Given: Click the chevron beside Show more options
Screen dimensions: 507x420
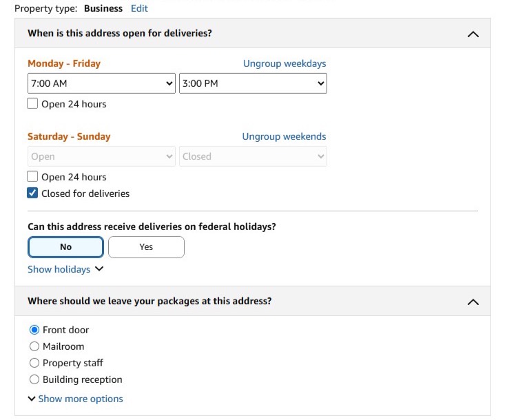Looking at the screenshot, I should pyautogui.click(x=32, y=399).
